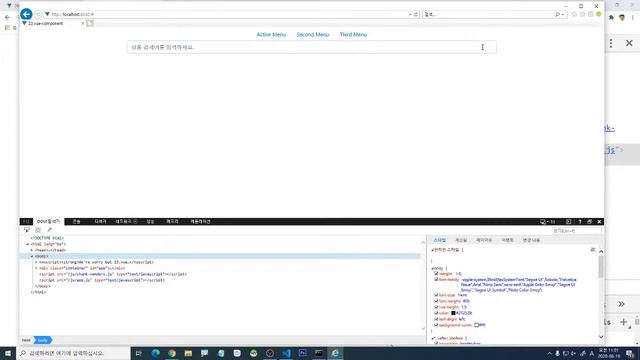Open Chrome from the taskbar

coord(172,353)
